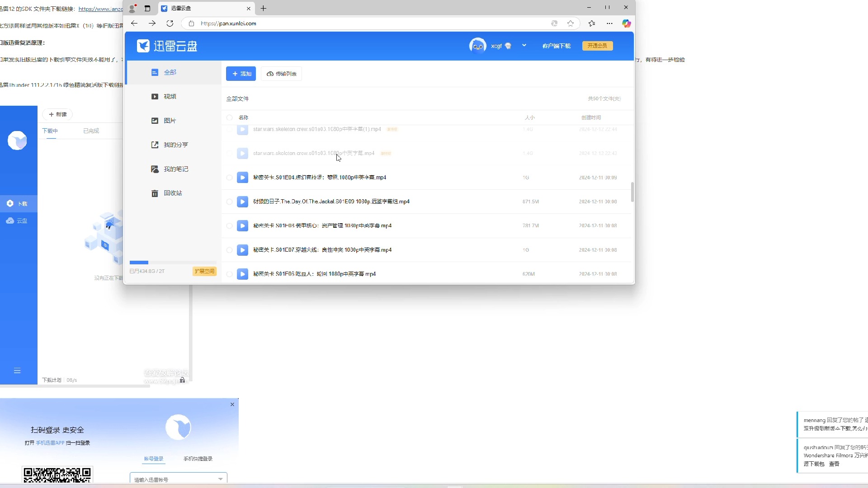Toggle the select-all checkbox beside 名称
The width and height of the screenshot is (868, 488).
pos(229,117)
